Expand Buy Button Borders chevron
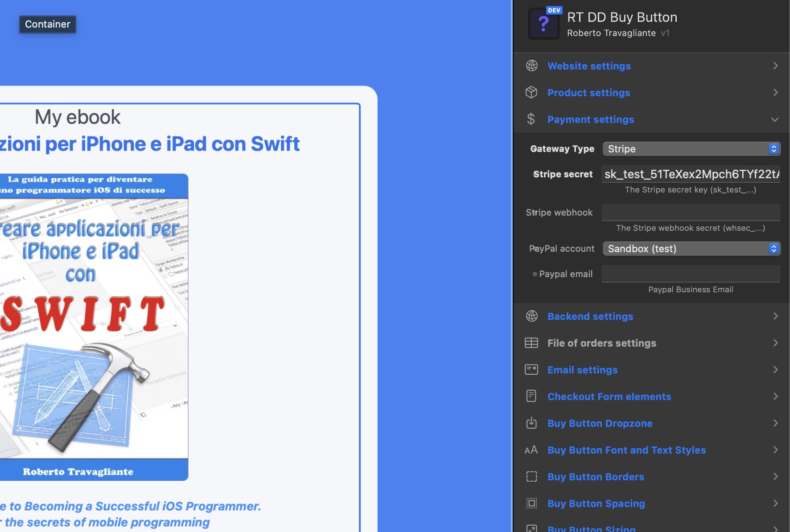The width and height of the screenshot is (790, 532). click(x=776, y=477)
